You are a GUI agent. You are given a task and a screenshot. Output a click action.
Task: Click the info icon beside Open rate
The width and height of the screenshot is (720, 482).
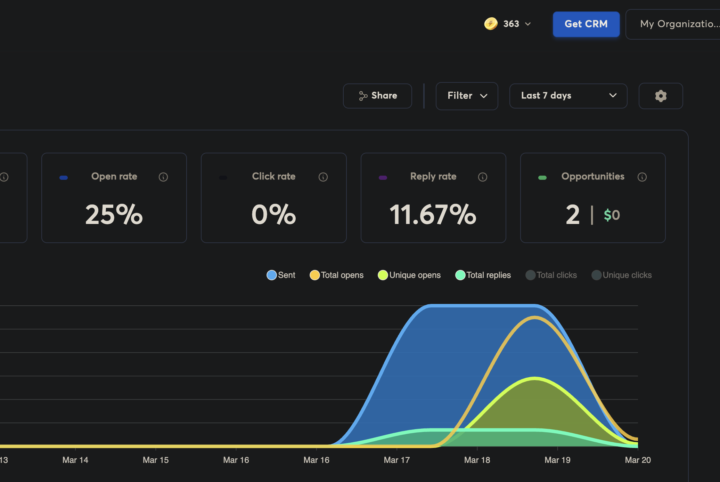pos(163,177)
